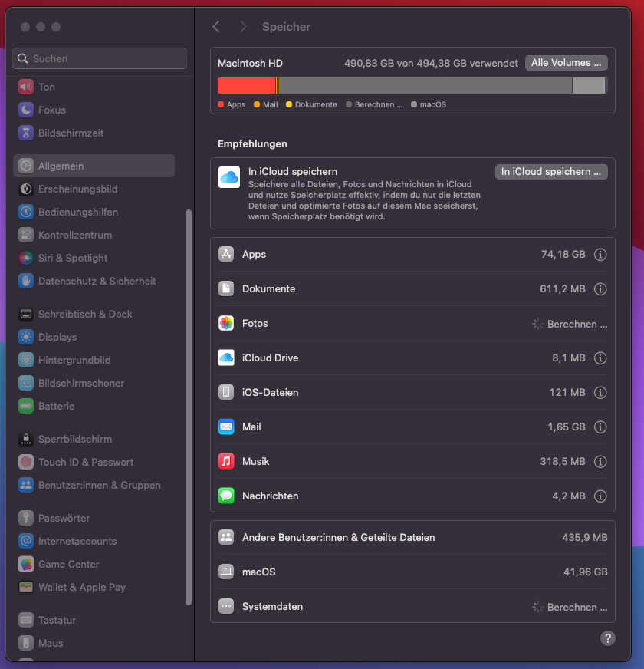Click Andere Benutzer:innen & Geteilte Dateien row
The image size is (644, 669).
tap(412, 538)
